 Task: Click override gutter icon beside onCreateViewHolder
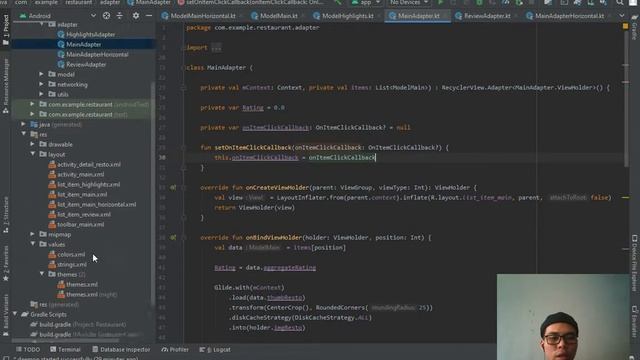pyautogui.click(x=173, y=188)
